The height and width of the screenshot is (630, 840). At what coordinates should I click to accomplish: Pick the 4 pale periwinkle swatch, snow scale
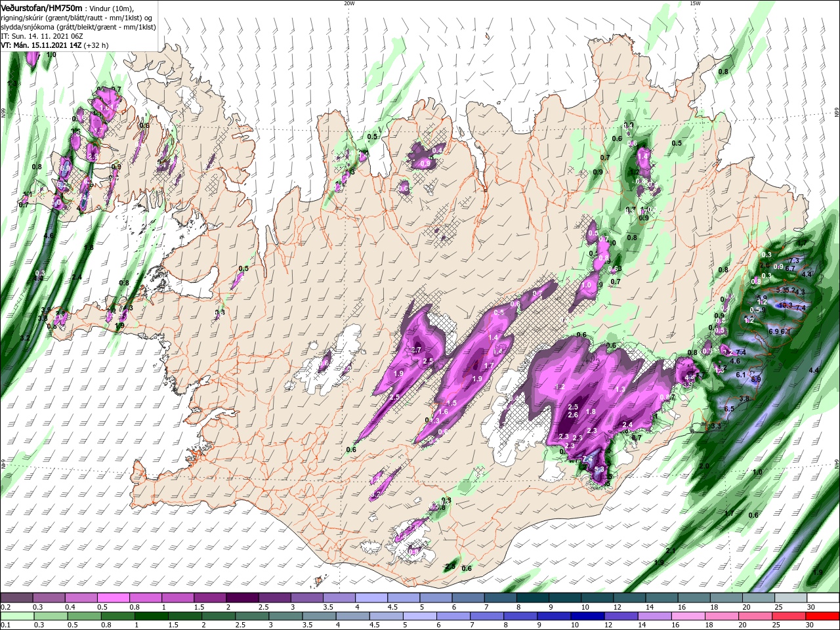371,597
